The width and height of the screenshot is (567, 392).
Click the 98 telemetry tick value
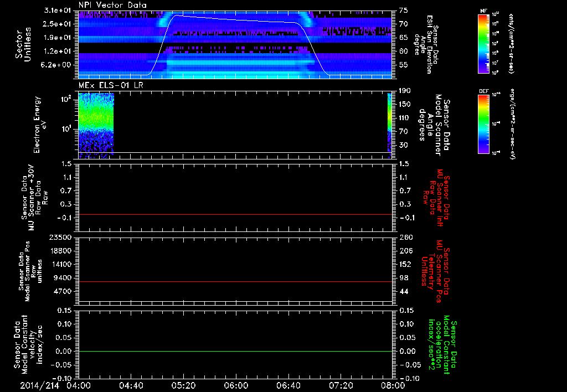[x=404, y=278]
